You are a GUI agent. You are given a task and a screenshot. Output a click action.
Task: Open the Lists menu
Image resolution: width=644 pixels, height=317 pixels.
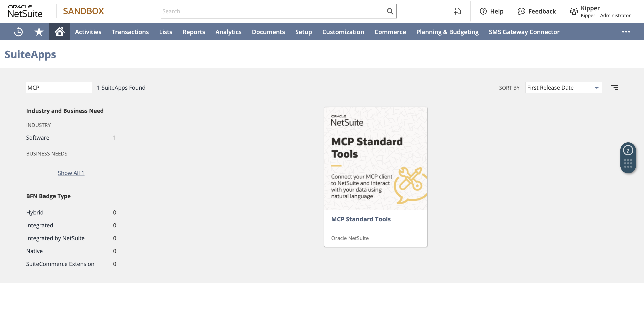pyautogui.click(x=165, y=32)
